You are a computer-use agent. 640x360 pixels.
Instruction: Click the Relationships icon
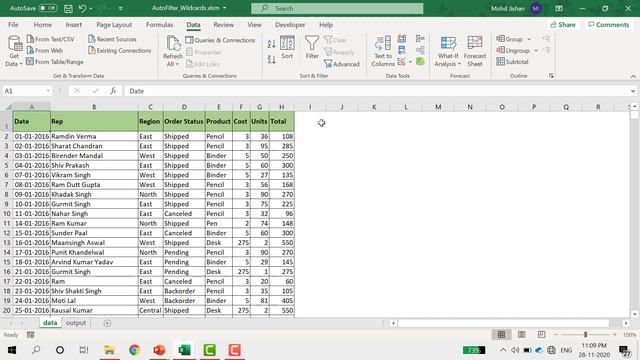tap(420, 50)
